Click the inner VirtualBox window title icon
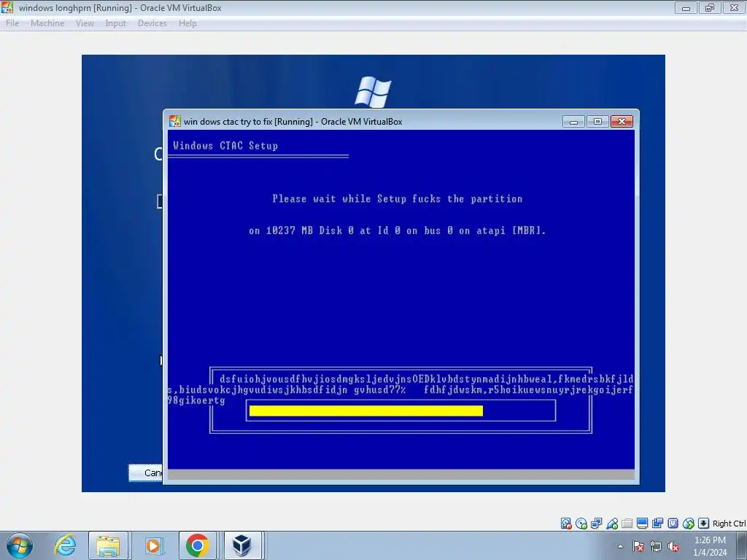Image resolution: width=747 pixels, height=560 pixels. pos(175,122)
